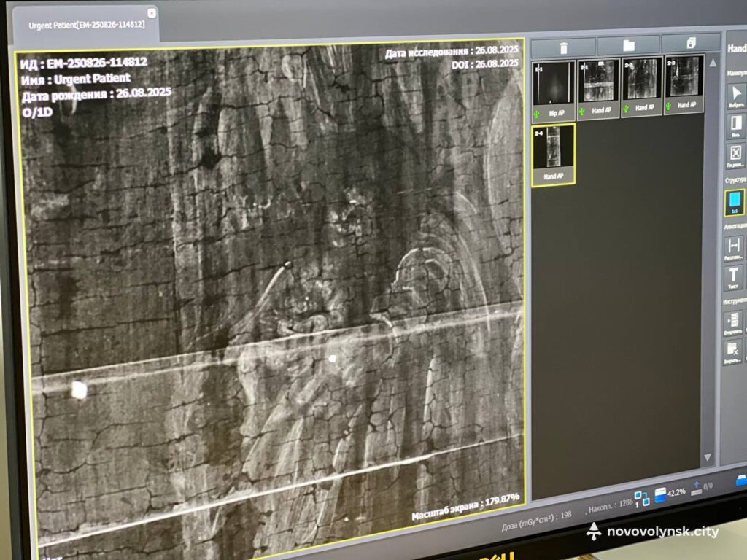Switch to the Urgent Patient tab
Screen dimensions: 747x560
pos(86,25)
